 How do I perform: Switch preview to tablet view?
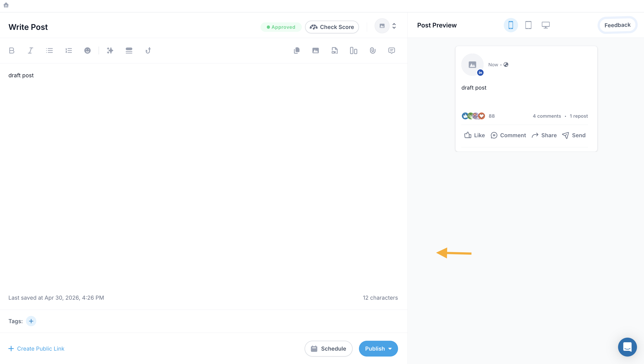(528, 25)
